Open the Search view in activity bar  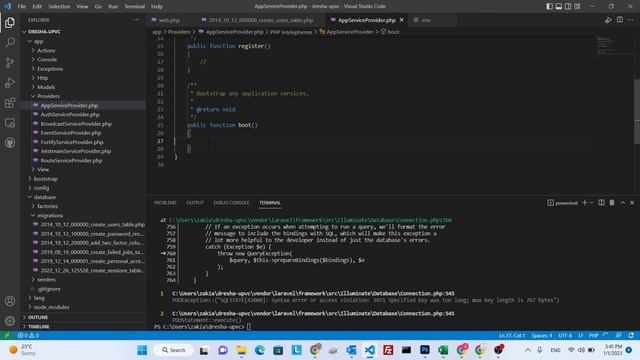(x=10, y=42)
